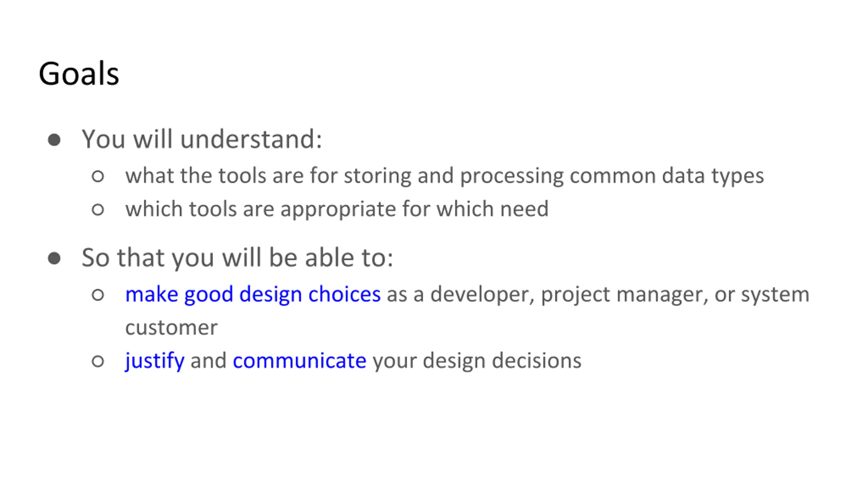Select the filled bullet beside "So that you will"
The image size is (868, 488).
pyautogui.click(x=54, y=259)
